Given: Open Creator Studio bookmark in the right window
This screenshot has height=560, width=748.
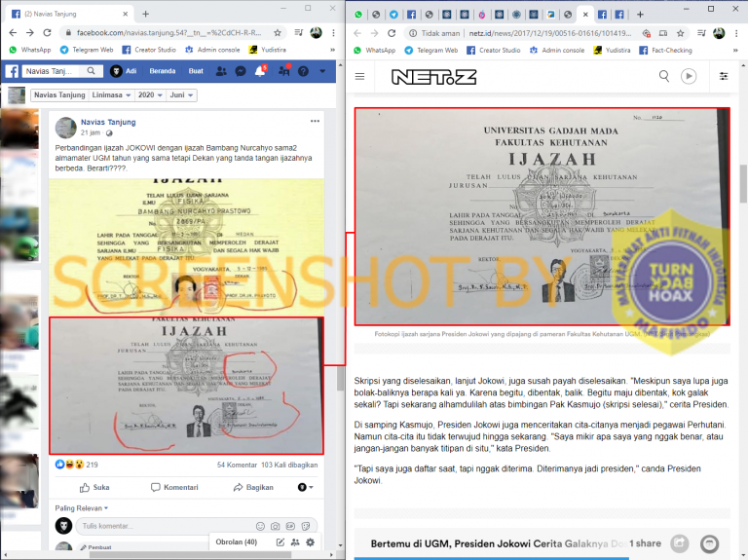Looking at the screenshot, I should tap(493, 50).
